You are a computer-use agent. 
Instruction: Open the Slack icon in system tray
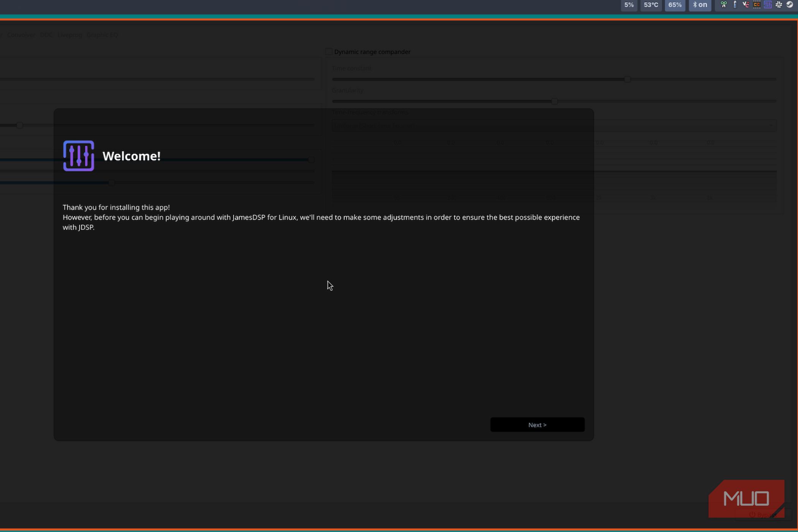(x=779, y=5)
